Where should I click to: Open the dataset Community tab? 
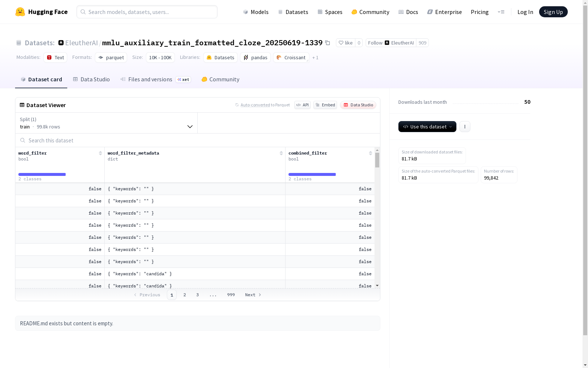point(220,79)
